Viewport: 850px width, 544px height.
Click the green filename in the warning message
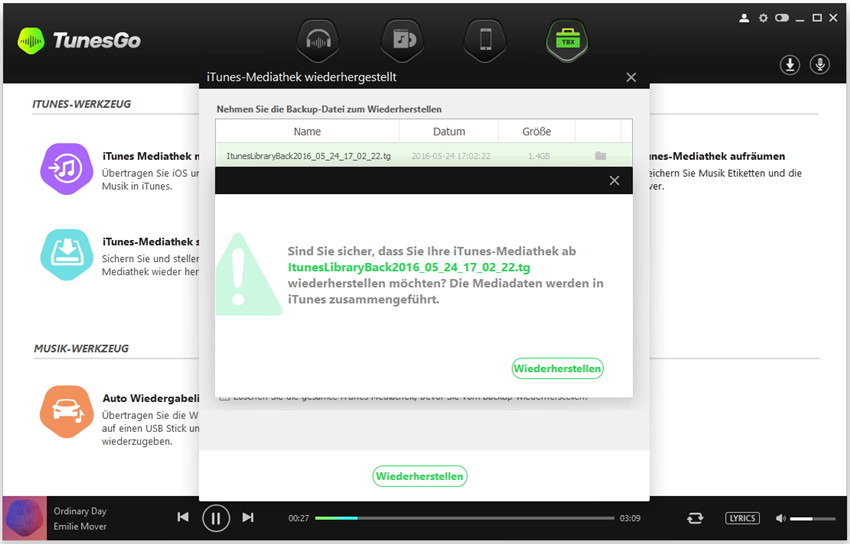click(x=409, y=267)
